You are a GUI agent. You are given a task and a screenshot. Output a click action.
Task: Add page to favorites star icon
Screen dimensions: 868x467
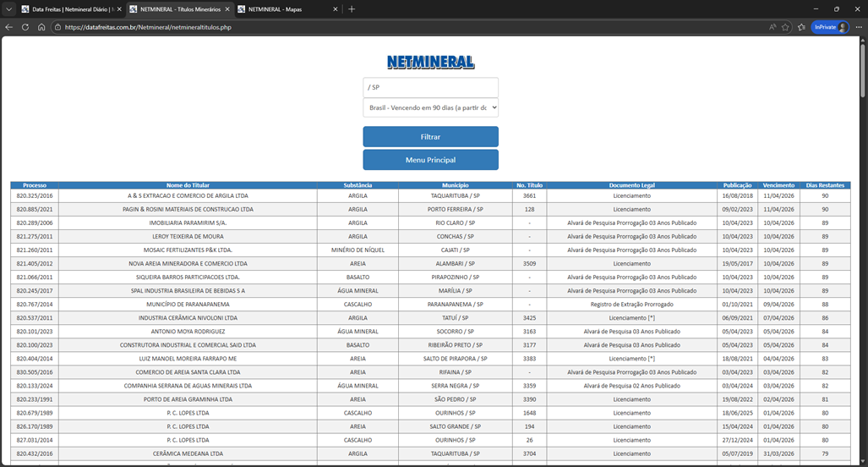tap(785, 27)
